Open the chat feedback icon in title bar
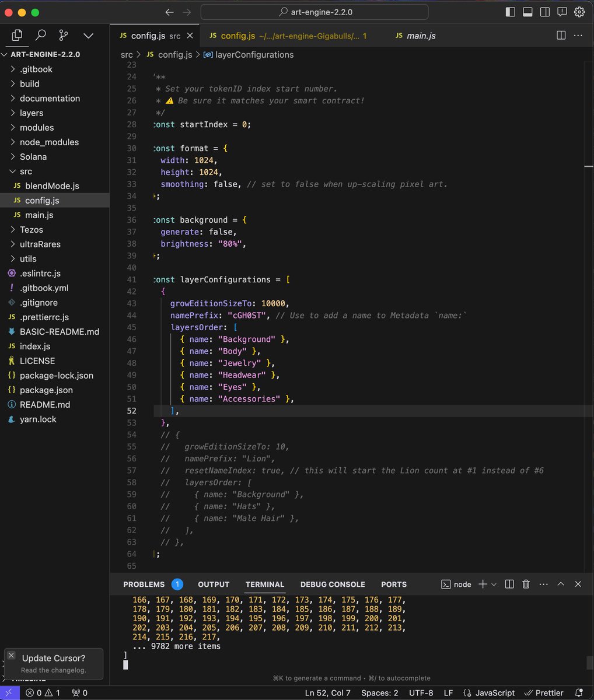The image size is (594, 700). pyautogui.click(x=562, y=12)
